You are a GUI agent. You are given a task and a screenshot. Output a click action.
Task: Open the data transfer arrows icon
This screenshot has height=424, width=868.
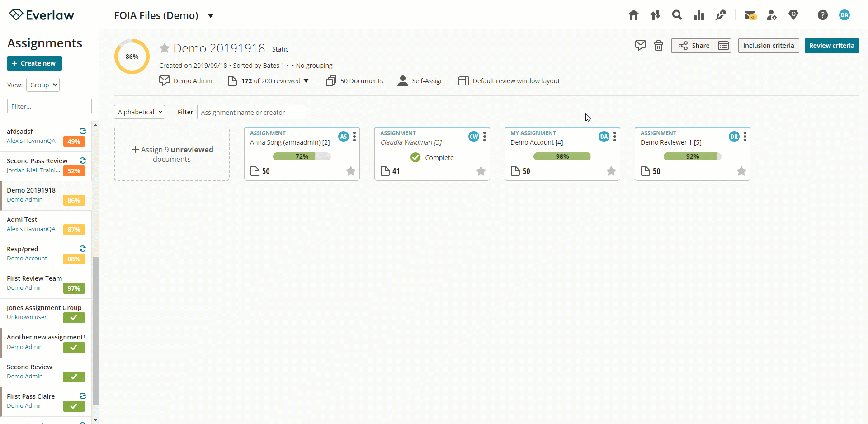(656, 15)
